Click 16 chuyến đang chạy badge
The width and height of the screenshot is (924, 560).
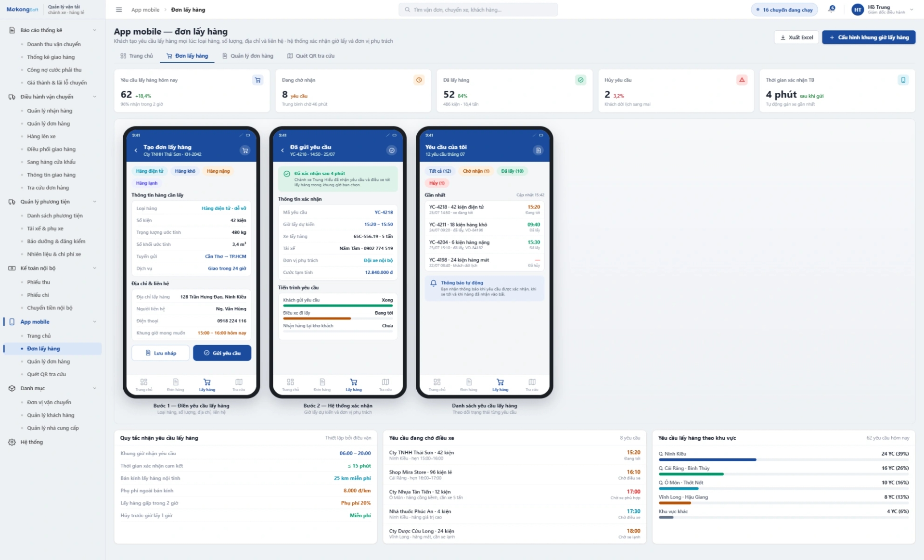pos(784,10)
